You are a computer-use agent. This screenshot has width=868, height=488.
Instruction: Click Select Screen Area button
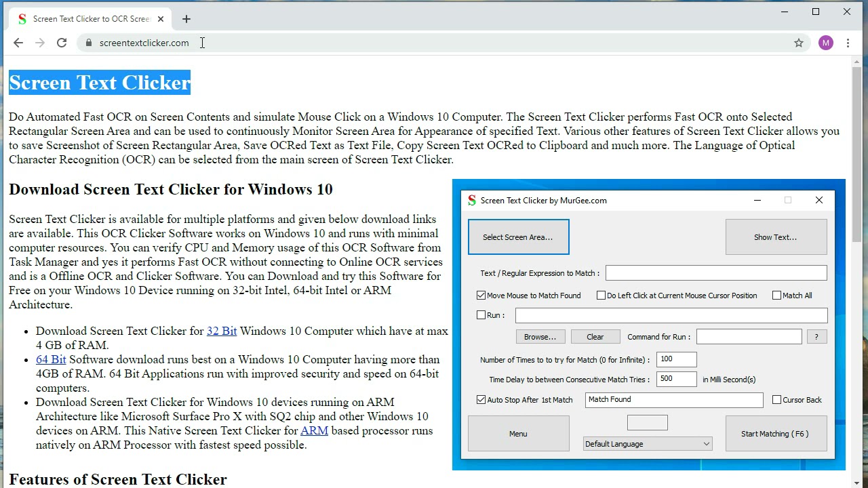(518, 237)
